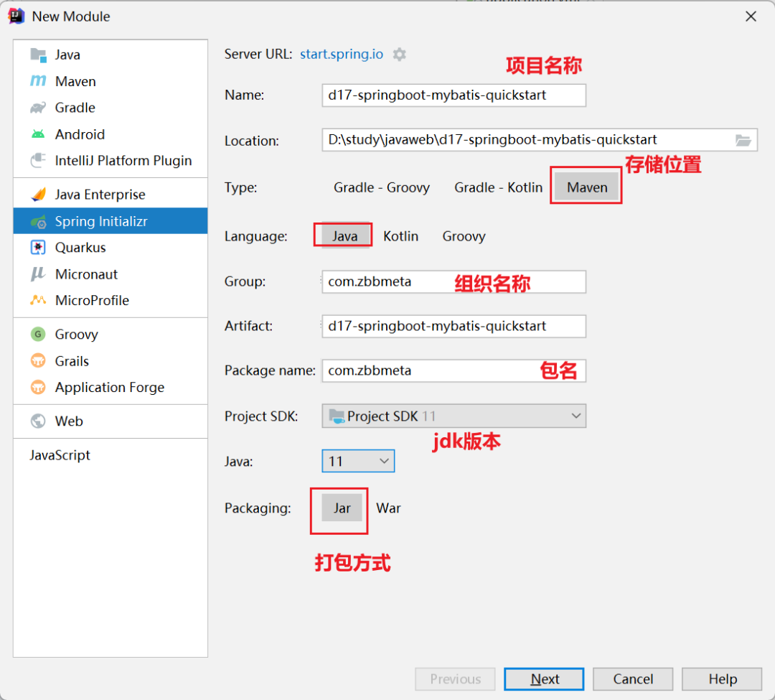Choose Maven as project type

pos(587,187)
